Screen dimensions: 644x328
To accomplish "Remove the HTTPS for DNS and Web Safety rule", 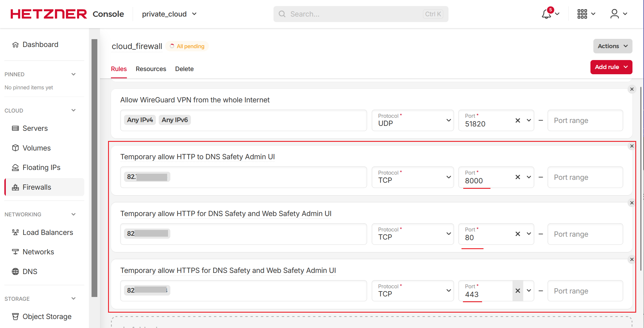I will click(632, 259).
